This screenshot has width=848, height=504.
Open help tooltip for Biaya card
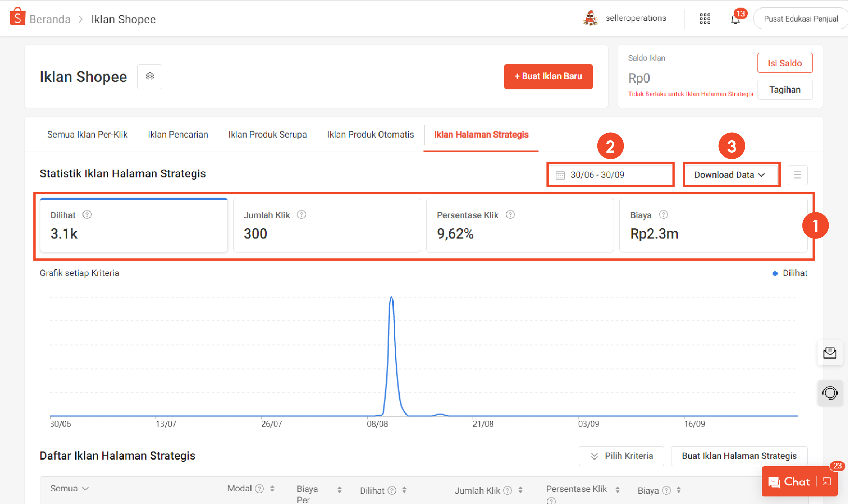click(663, 215)
